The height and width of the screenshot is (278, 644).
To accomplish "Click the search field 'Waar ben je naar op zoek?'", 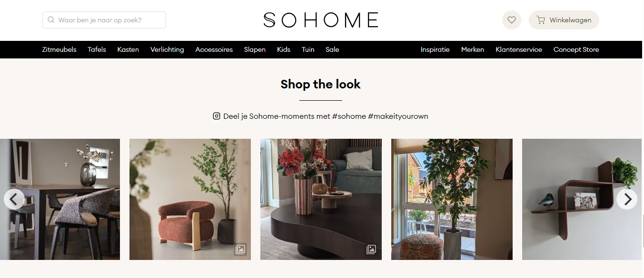I will [104, 20].
